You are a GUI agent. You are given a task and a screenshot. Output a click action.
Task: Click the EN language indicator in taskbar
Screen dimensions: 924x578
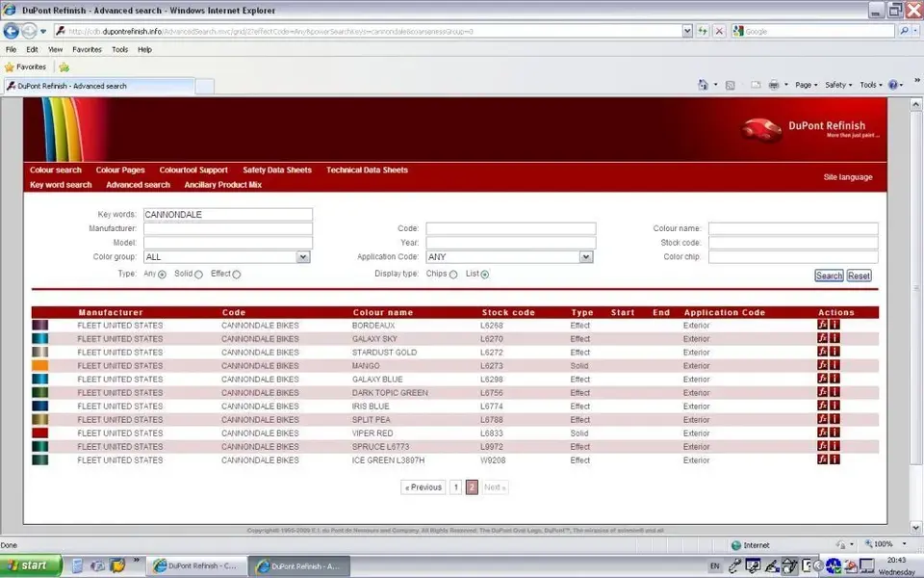coord(715,566)
